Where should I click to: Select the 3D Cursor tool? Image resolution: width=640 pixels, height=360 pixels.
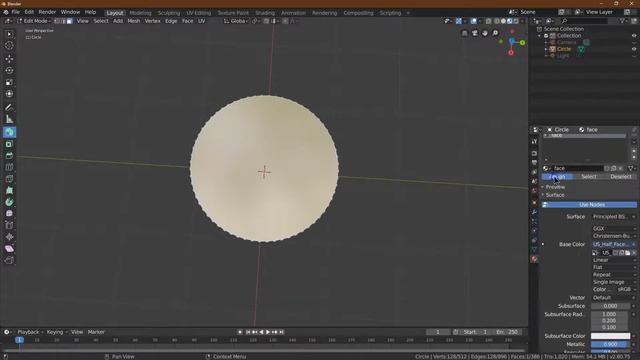point(9,46)
